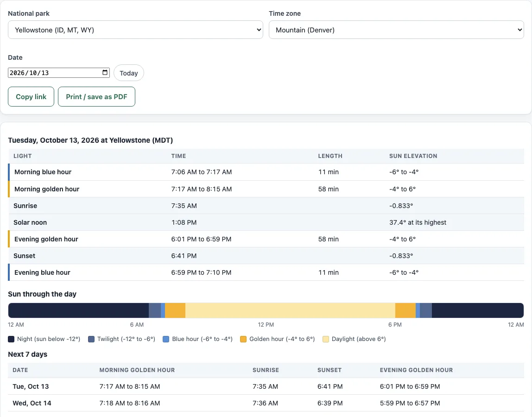
Task: Click the Wed, Oct 14 row
Action: tap(266, 403)
